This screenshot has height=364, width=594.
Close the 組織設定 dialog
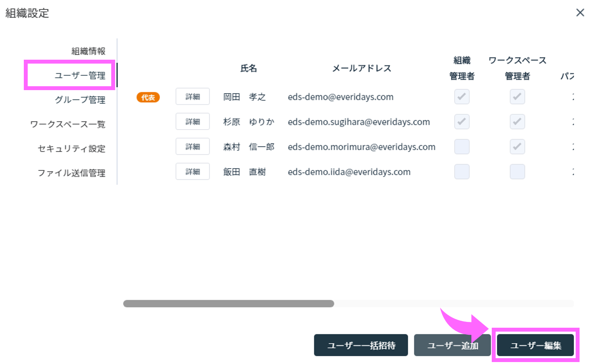580,12
